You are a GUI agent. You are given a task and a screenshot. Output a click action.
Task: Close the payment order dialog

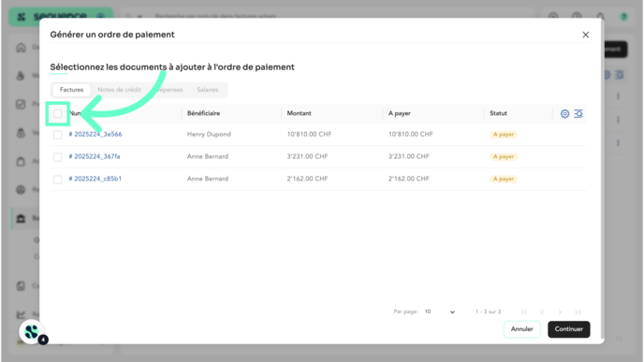point(586,35)
